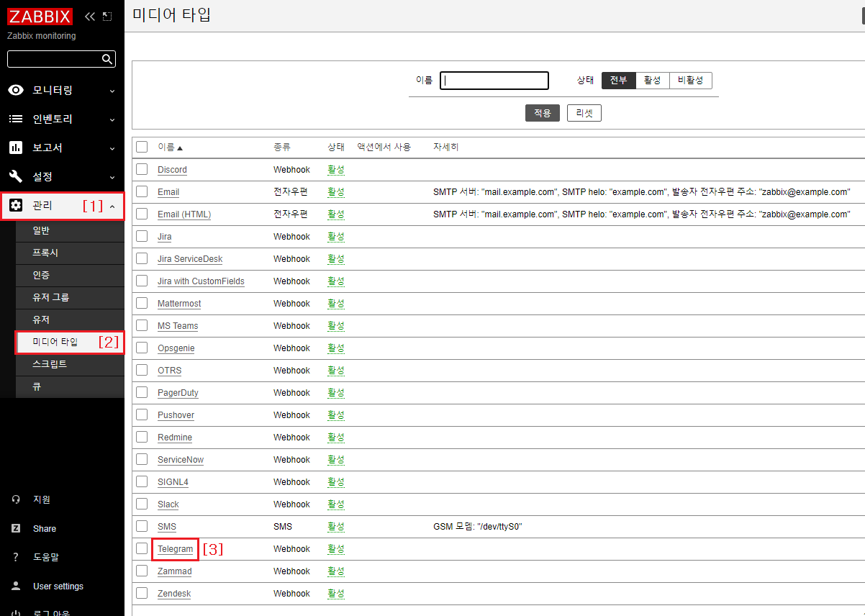The height and width of the screenshot is (616, 865).
Task: Toggle 활성 status of the SMS row
Action: coord(336,527)
